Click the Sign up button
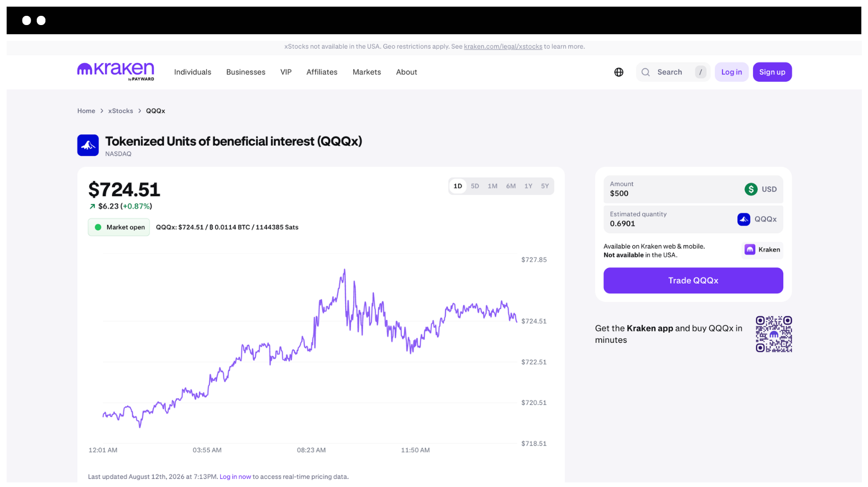This screenshot has height=487, width=868. pyautogui.click(x=772, y=72)
